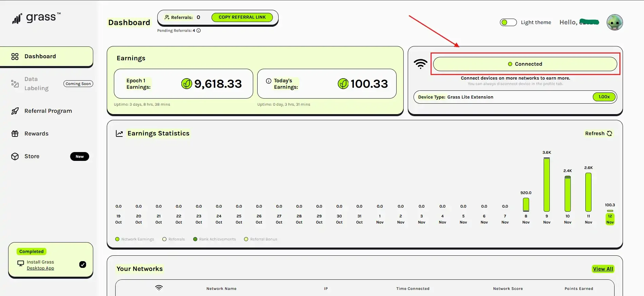Click the 10 Nov bar in chart

pos(568,194)
